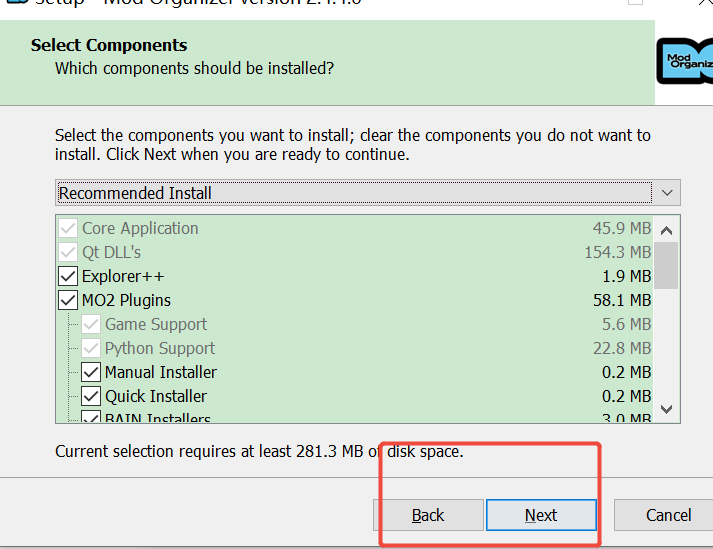Uncheck the Explorer++ component checkbox
This screenshot has width=713, height=549.
68,276
